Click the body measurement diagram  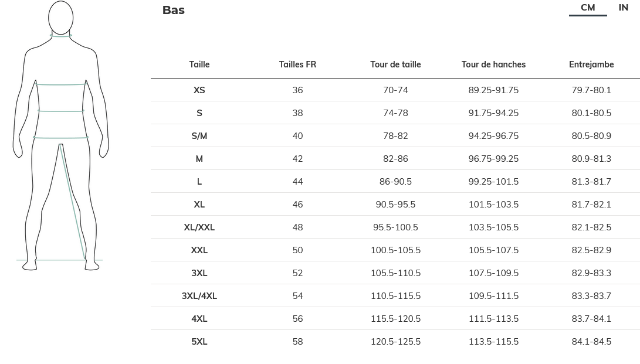point(61,136)
